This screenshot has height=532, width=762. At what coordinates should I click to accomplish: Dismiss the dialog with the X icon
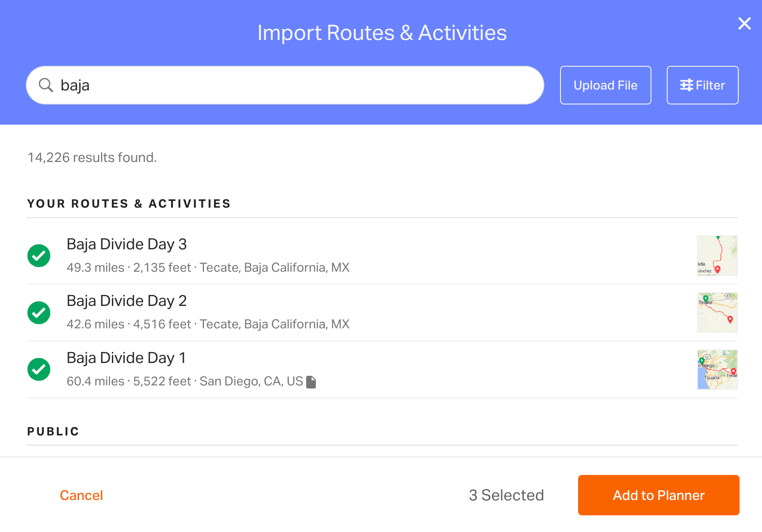pos(744,24)
